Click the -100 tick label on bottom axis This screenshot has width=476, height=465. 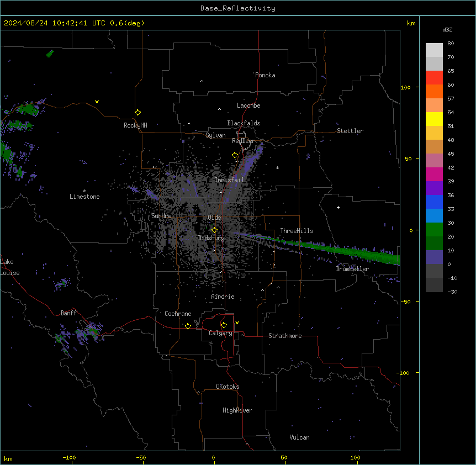pos(69,457)
